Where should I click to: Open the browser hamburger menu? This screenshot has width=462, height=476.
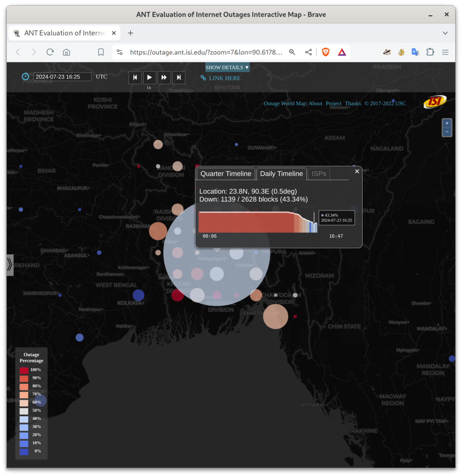click(x=445, y=52)
